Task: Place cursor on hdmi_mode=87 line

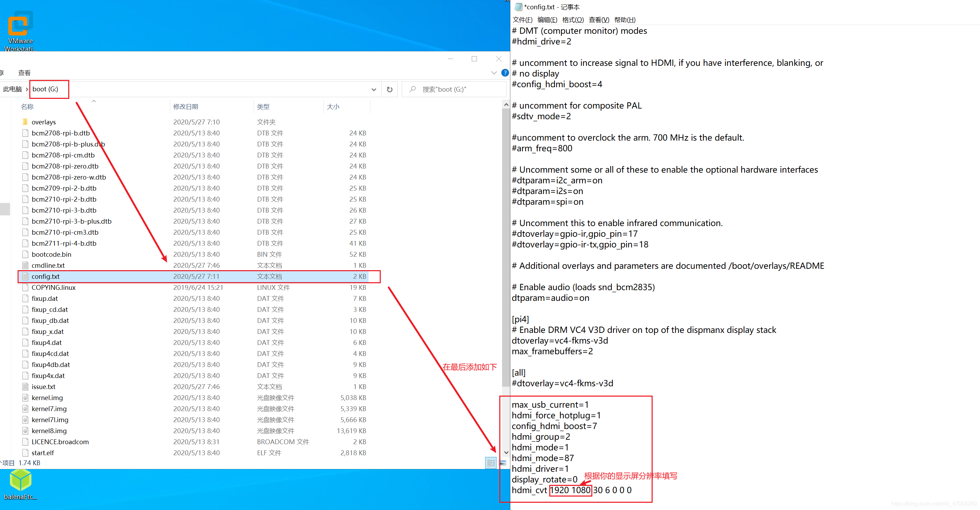Action: (542, 458)
